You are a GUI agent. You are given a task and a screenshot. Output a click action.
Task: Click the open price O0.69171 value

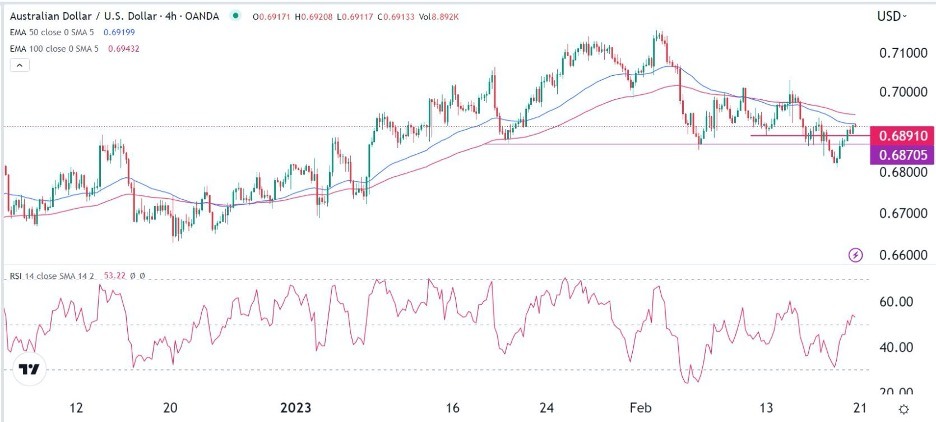tap(271, 17)
